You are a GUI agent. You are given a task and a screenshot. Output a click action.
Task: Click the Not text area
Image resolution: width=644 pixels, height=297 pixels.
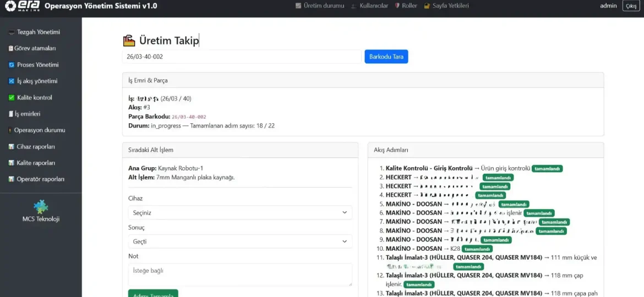pos(240,274)
